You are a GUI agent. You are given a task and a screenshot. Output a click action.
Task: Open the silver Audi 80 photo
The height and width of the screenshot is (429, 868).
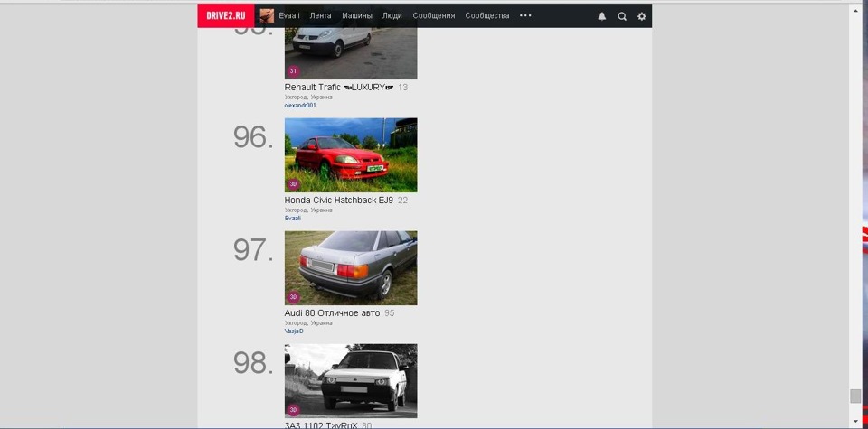click(x=351, y=268)
